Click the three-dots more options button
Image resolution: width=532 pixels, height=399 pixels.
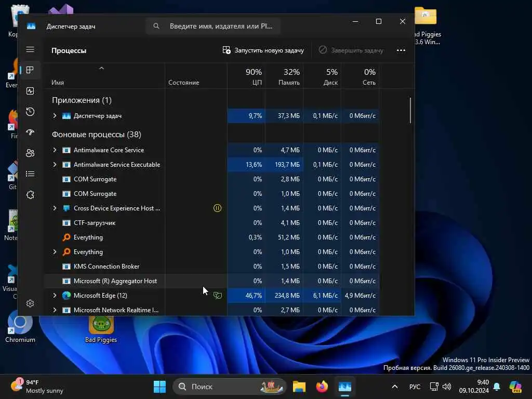click(401, 50)
